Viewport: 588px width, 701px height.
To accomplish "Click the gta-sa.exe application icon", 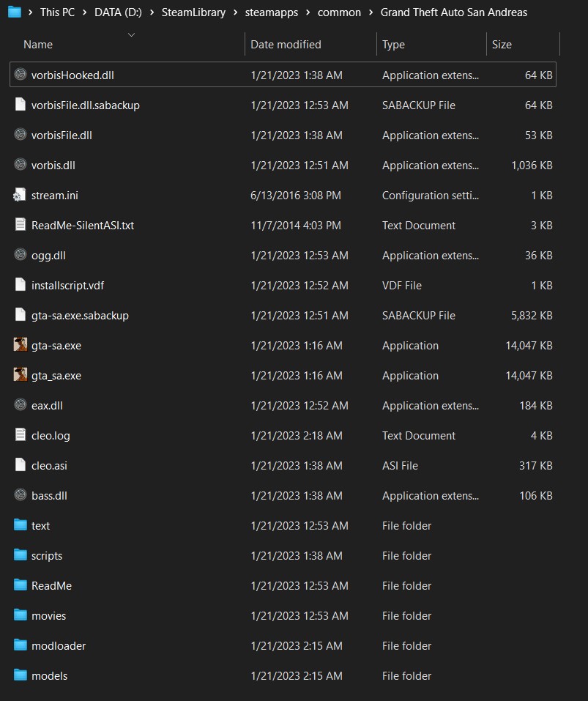I will pyautogui.click(x=20, y=345).
